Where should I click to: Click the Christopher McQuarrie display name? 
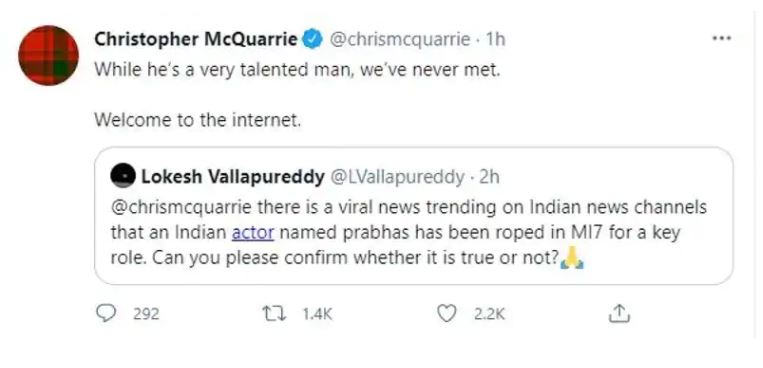pyautogui.click(x=195, y=39)
